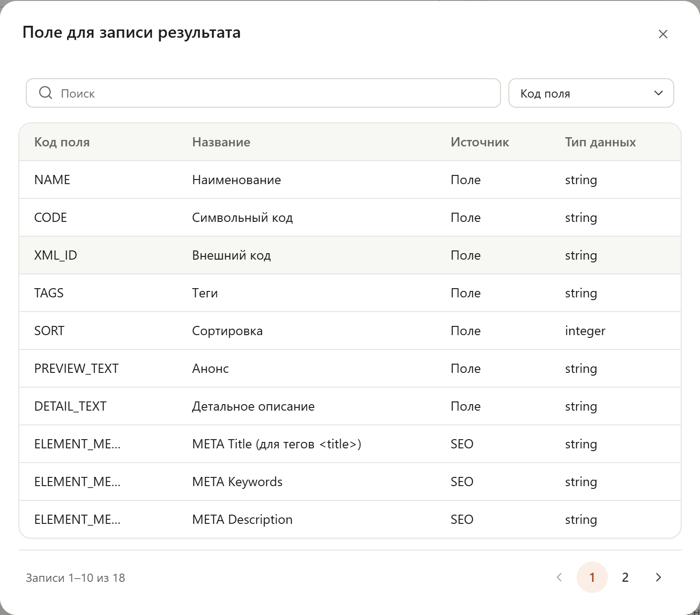700x615 pixels.
Task: Pick the DETAIL_TEXT field code
Action: [x=70, y=406]
